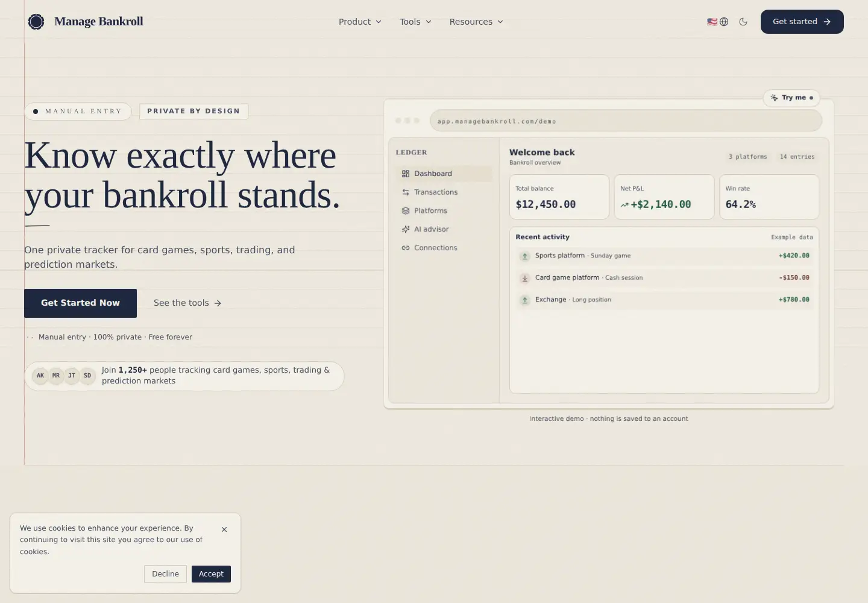Screen dimensions: 868x603
Task: Click the Manage Bankroll logo icon
Action: (36, 22)
